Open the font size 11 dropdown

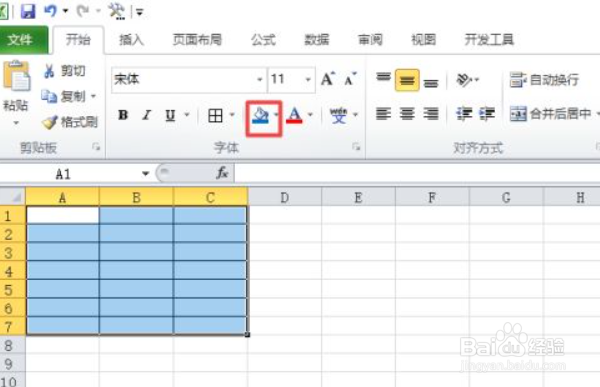click(308, 80)
